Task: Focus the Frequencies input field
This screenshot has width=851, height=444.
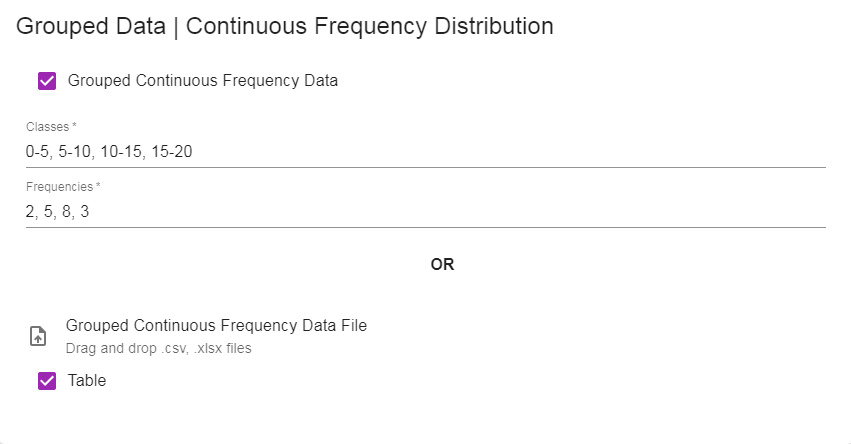Action: pos(426,211)
